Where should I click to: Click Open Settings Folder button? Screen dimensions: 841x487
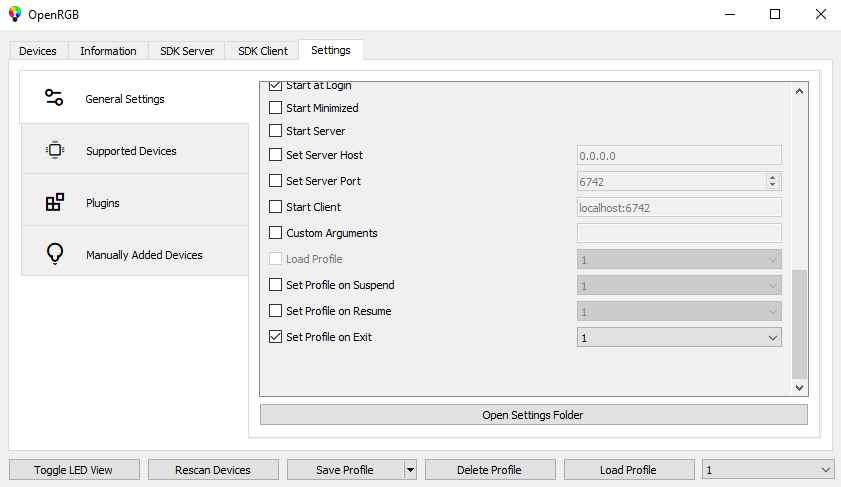click(x=534, y=415)
